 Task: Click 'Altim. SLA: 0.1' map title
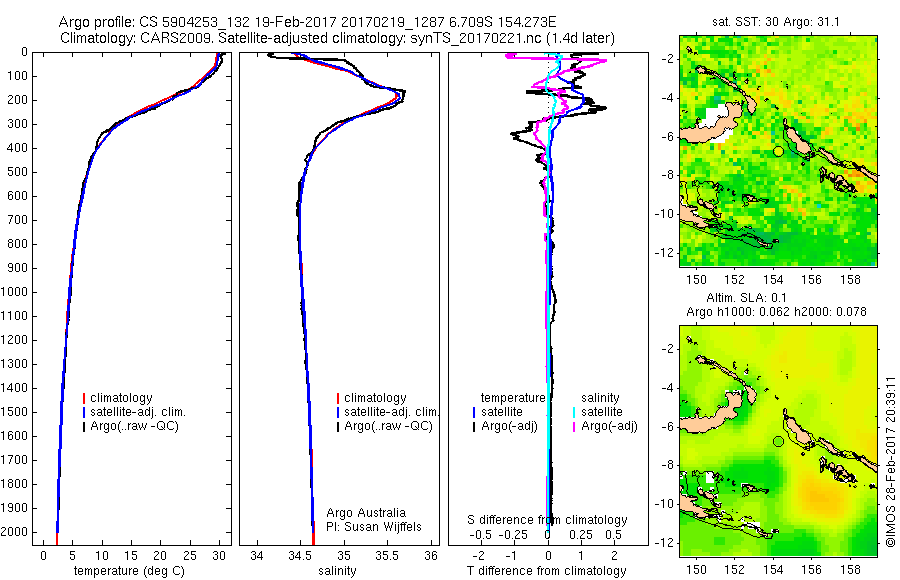tap(746, 298)
